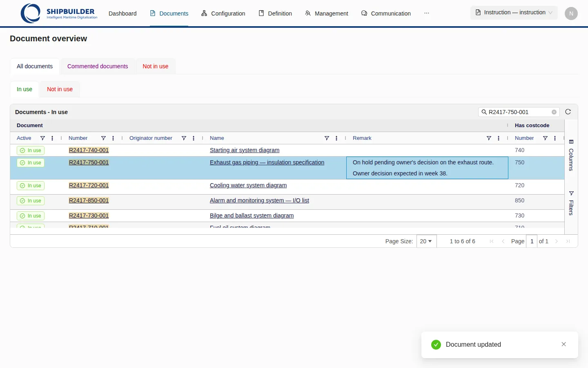This screenshot has width=588, height=368.
Task: Open filter for Name column
Action: click(x=327, y=138)
